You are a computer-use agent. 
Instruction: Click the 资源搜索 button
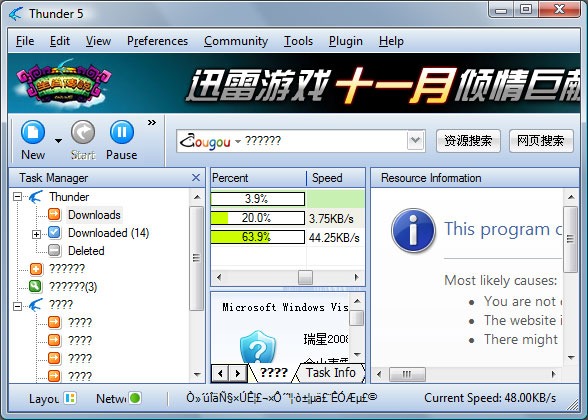468,141
